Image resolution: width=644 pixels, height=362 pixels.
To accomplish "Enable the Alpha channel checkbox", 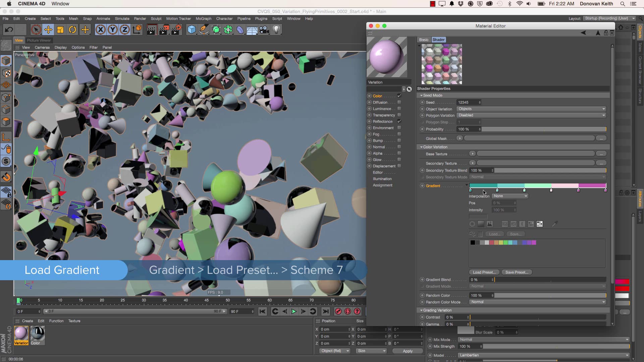I will click(x=399, y=153).
